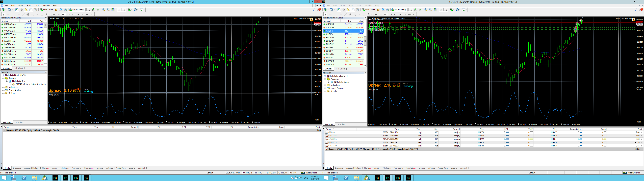Expand Indicators node in Real Navigator
The width and height of the screenshot is (644, 181).
3,87
